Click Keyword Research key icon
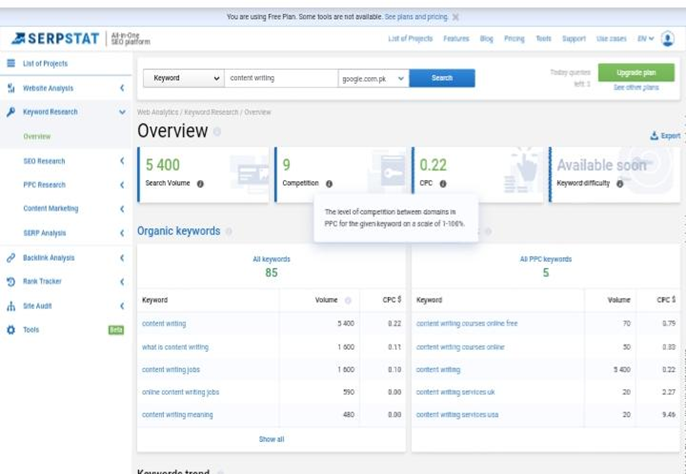686x474 pixels. coord(11,112)
